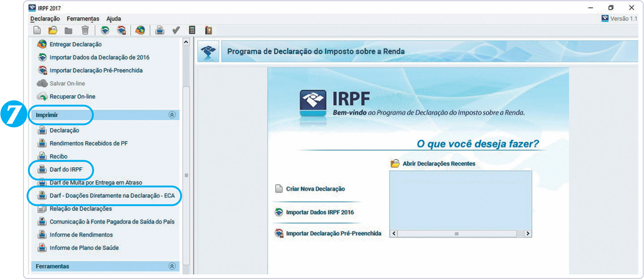
Task: Click Recuperar On-line
Action: (x=73, y=96)
